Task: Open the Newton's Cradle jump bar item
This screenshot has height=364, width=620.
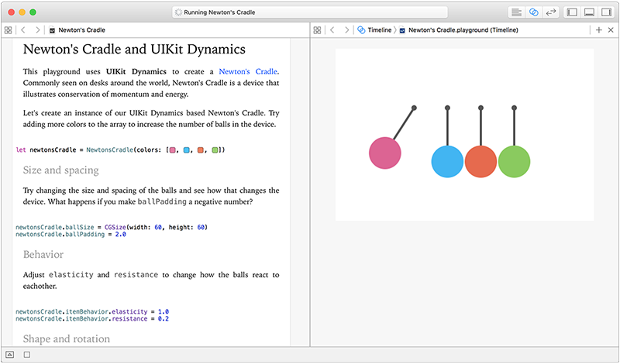Action: pyautogui.click(x=77, y=30)
